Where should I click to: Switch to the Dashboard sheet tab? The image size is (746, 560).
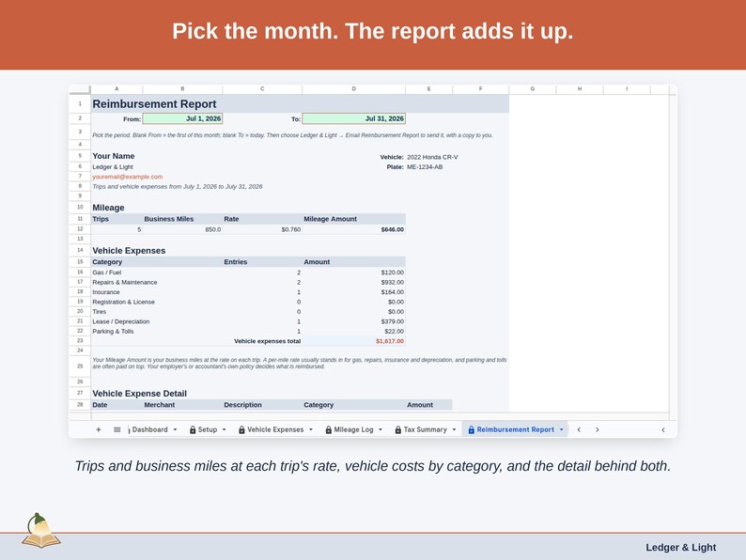(150, 429)
